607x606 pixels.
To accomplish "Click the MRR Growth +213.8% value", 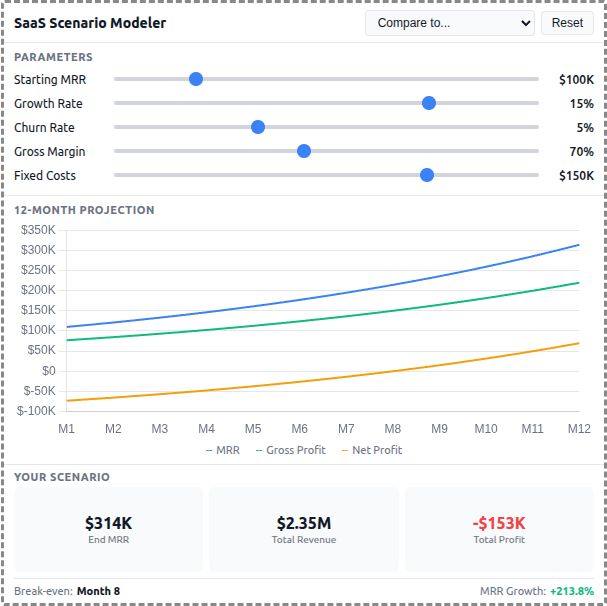I will pyautogui.click(x=571, y=591).
